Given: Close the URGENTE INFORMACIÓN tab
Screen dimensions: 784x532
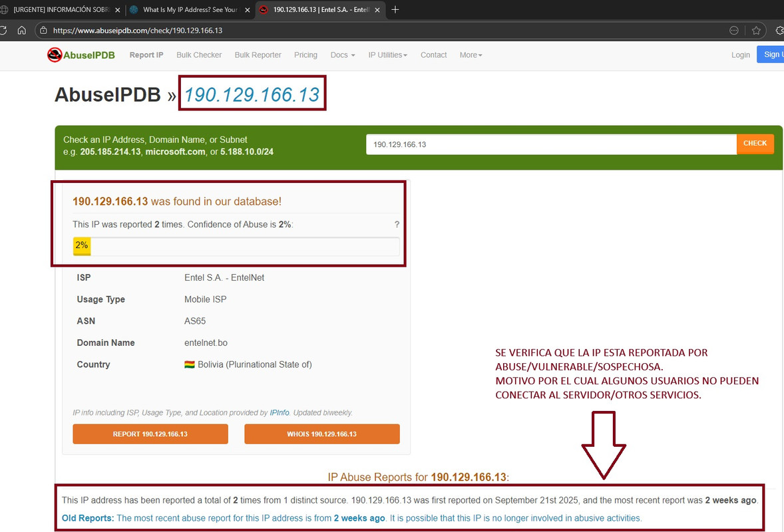Looking at the screenshot, I should 118,9.
